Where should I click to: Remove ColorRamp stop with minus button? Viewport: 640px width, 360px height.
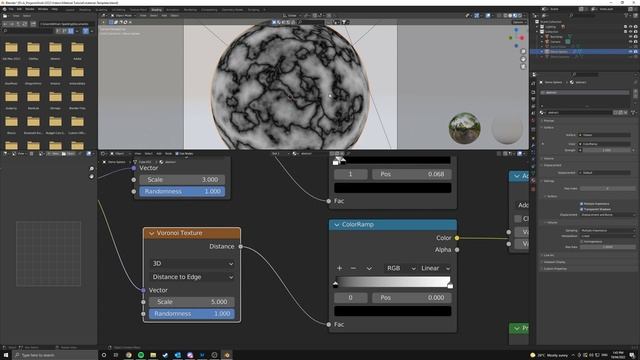pos(353,268)
